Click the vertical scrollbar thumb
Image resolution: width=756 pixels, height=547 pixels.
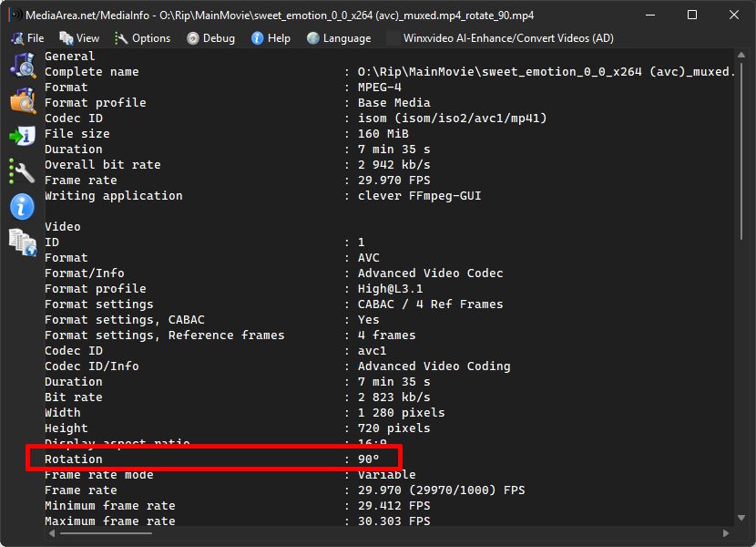(741, 150)
